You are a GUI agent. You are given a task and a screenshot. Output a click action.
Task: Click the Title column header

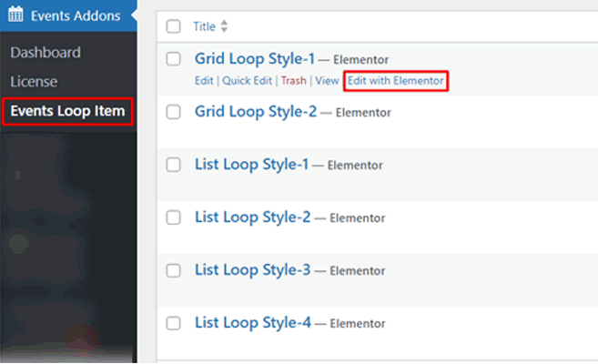(204, 27)
